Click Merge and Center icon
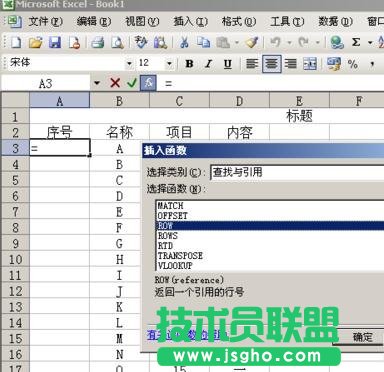The image size is (384, 372). (310, 63)
